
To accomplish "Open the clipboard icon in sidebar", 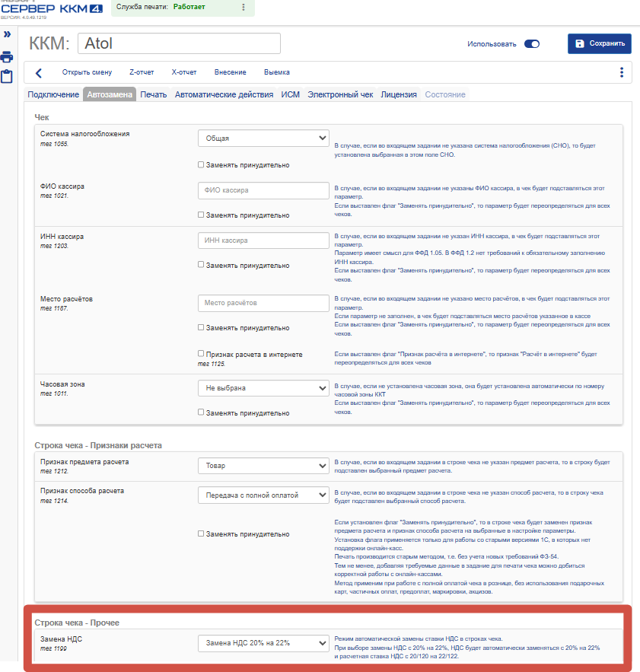I will (x=6, y=76).
